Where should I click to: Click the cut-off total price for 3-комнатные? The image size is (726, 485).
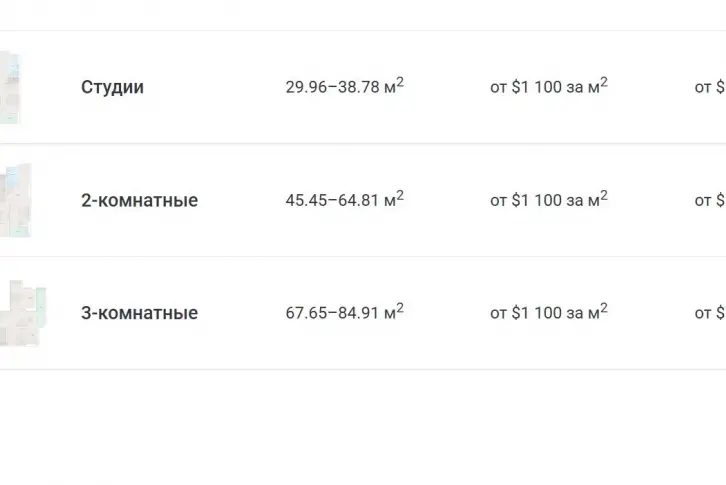coord(711,313)
